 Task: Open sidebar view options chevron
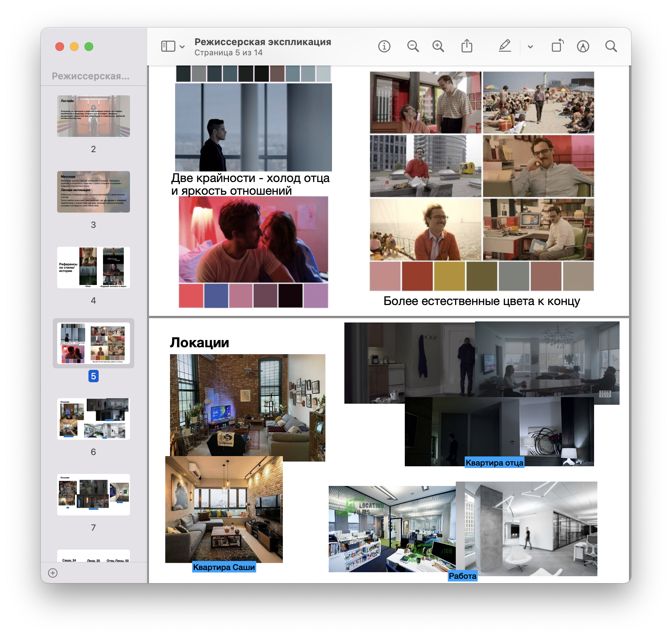pos(182,47)
